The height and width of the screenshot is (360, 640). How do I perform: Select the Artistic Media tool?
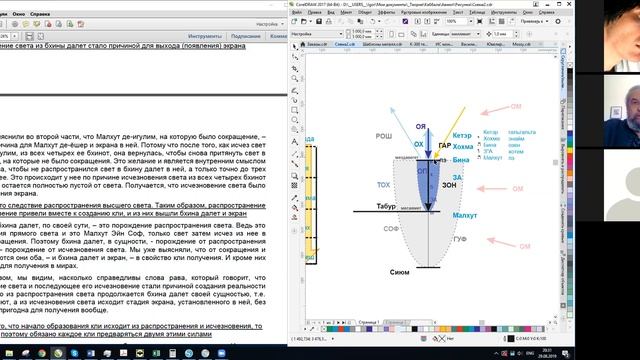tap(295, 100)
